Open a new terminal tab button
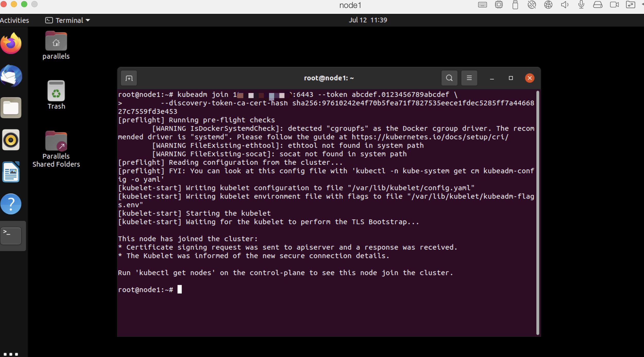This screenshot has height=357, width=644. coord(129,78)
